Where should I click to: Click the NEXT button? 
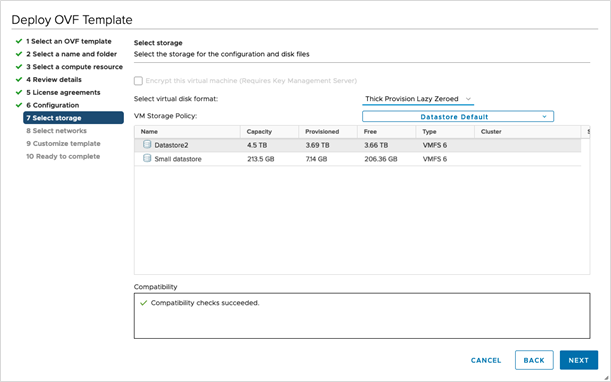579,360
